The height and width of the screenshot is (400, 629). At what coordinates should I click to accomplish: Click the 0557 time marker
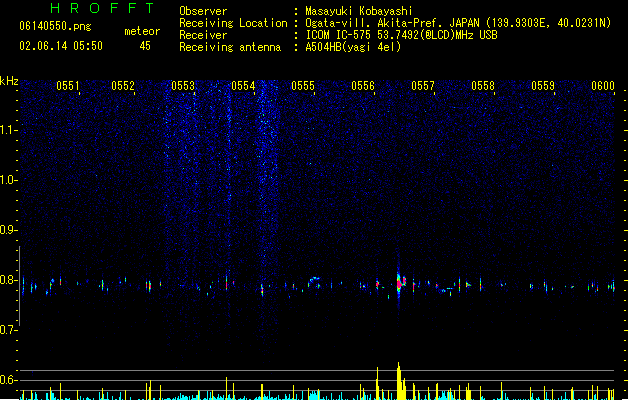423,86
